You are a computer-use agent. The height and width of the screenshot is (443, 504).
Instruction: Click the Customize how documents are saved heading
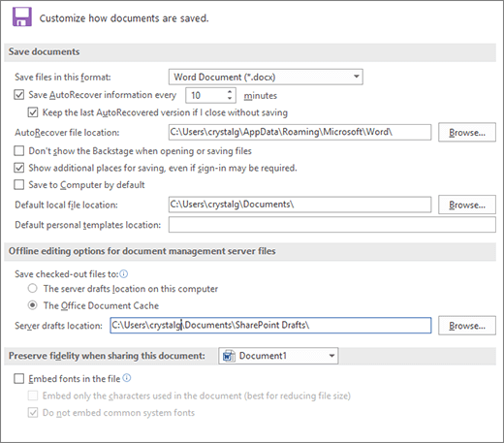coord(124,18)
